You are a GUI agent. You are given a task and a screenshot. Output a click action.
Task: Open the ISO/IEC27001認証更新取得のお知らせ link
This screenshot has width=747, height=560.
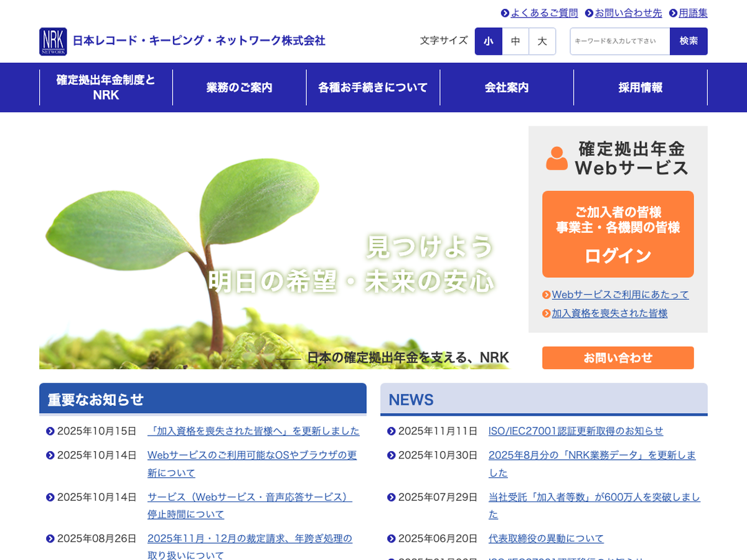click(575, 431)
